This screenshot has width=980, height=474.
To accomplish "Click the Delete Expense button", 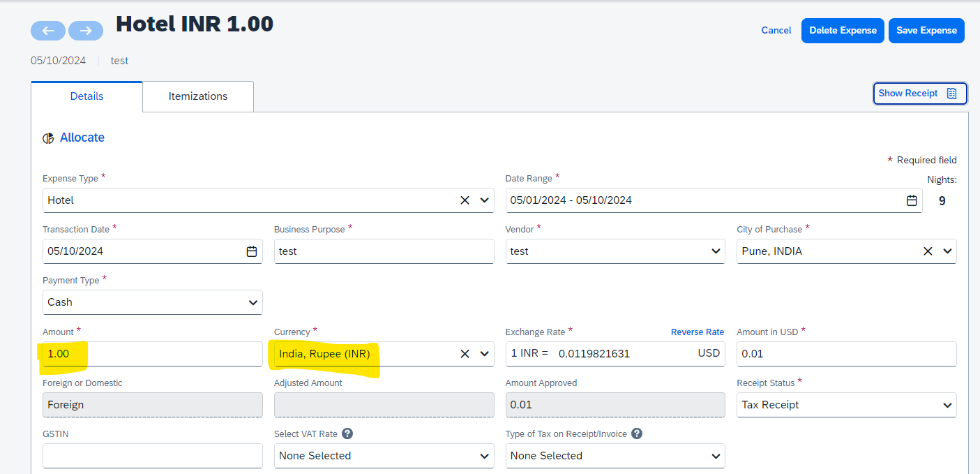I will coord(843,31).
